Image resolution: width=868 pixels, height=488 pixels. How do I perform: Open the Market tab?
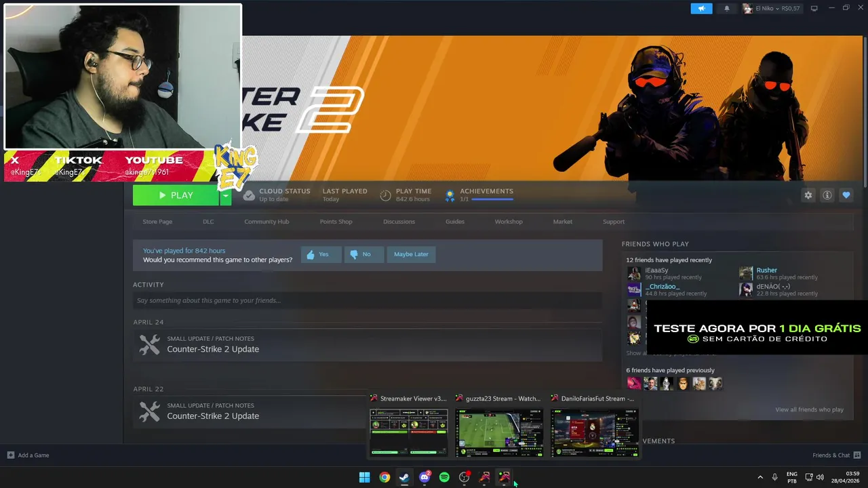(x=563, y=222)
